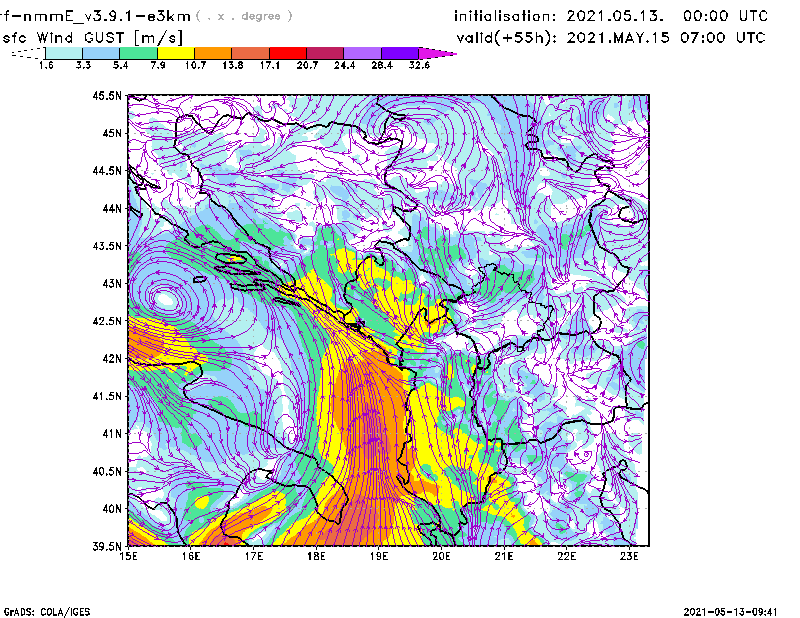Select the green legend color segment
800x618 pixels.
click(138, 53)
